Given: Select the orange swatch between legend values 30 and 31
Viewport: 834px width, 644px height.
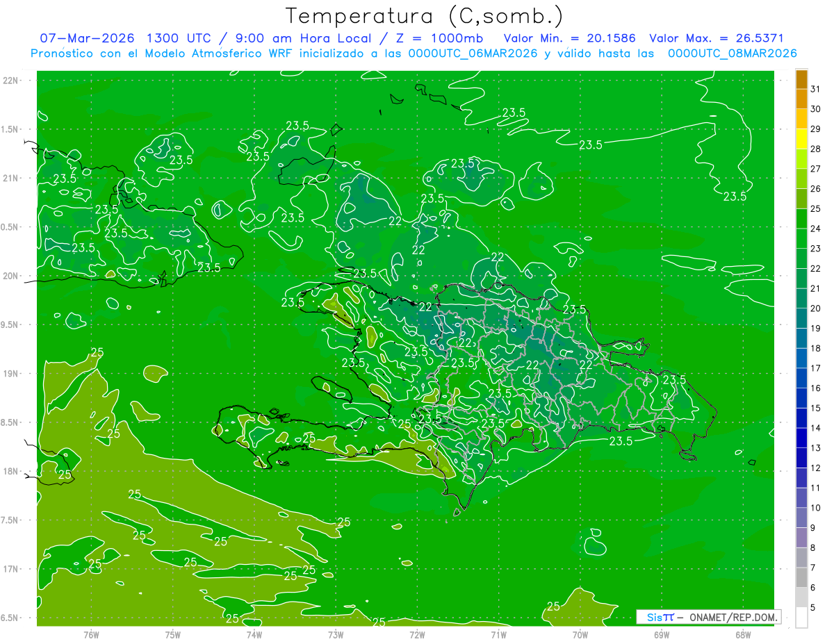Looking at the screenshot, I should click(x=801, y=99).
